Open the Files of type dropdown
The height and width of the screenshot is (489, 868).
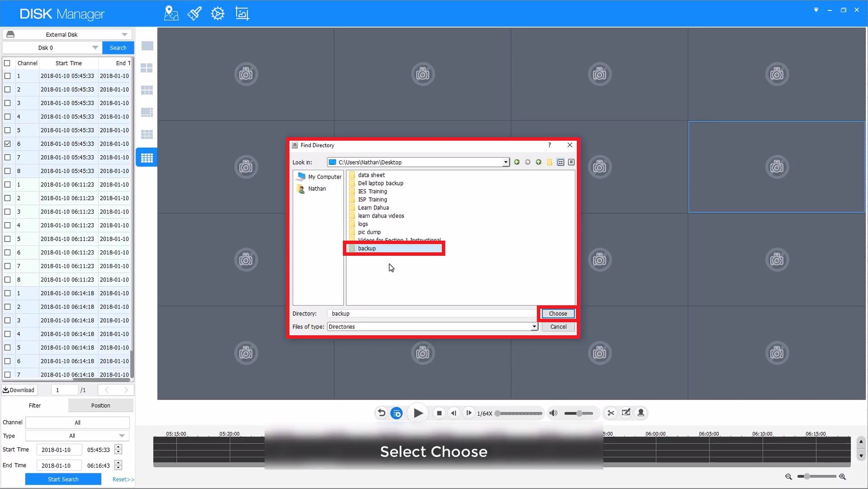coord(534,327)
